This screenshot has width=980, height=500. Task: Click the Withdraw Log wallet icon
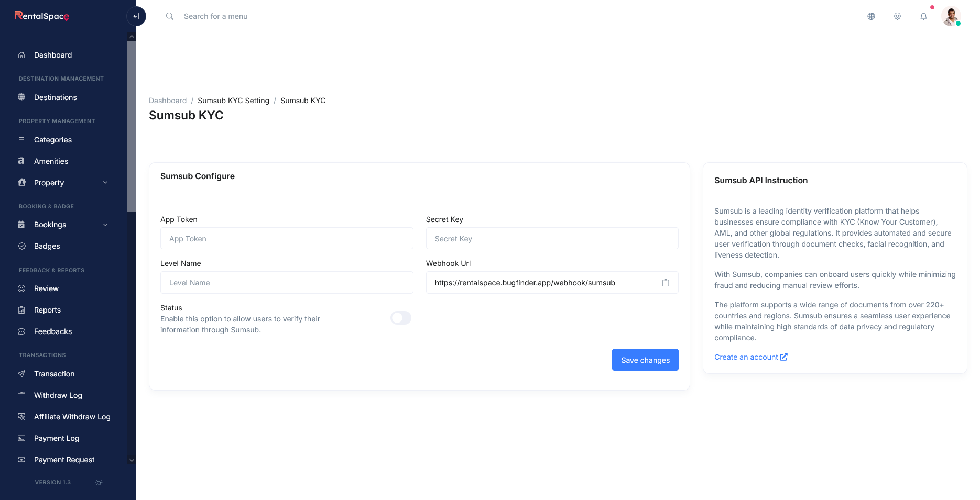(21, 395)
